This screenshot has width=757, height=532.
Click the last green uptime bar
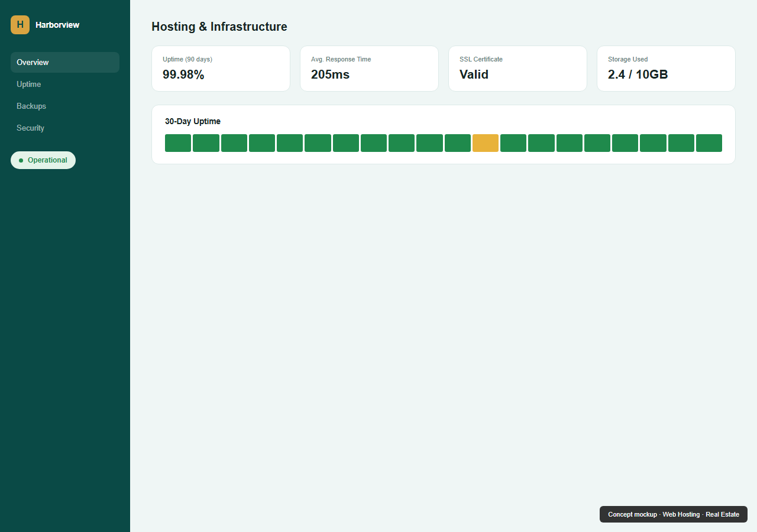coord(709,143)
